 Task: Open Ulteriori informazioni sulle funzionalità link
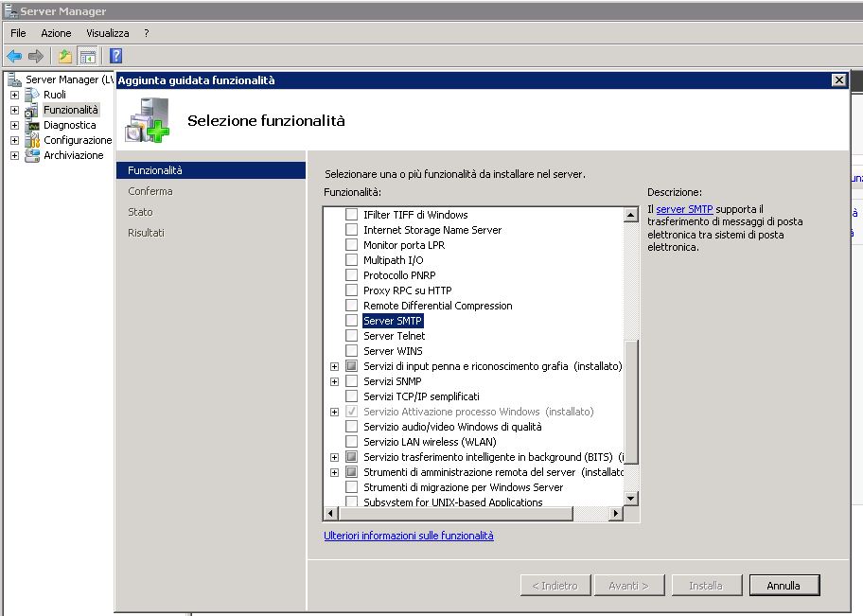409,536
